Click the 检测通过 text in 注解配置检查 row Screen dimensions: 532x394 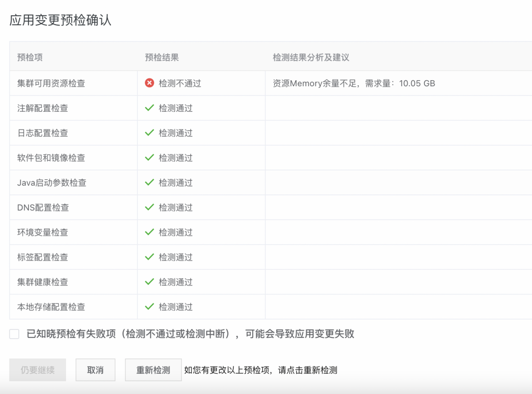tap(176, 108)
